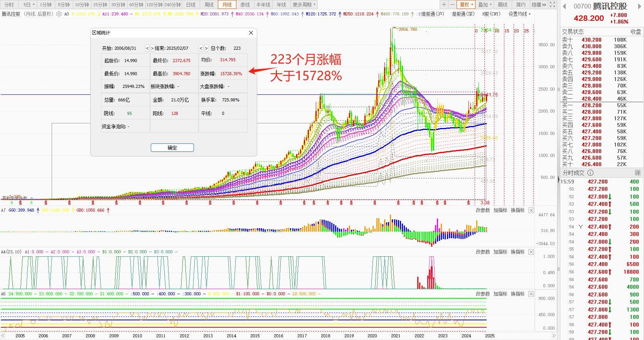Open the 设置均线 dropdown

pyautogui.click(x=519, y=14)
